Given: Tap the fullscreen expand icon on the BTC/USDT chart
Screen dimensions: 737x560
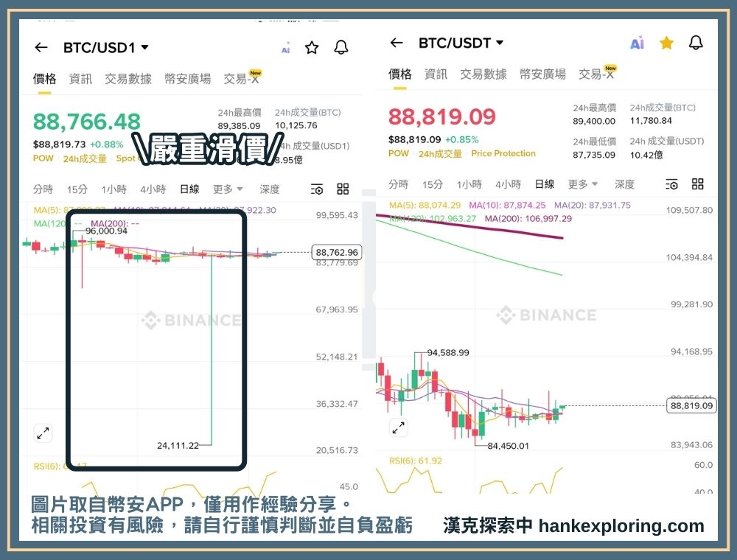Looking at the screenshot, I should pyautogui.click(x=399, y=427).
